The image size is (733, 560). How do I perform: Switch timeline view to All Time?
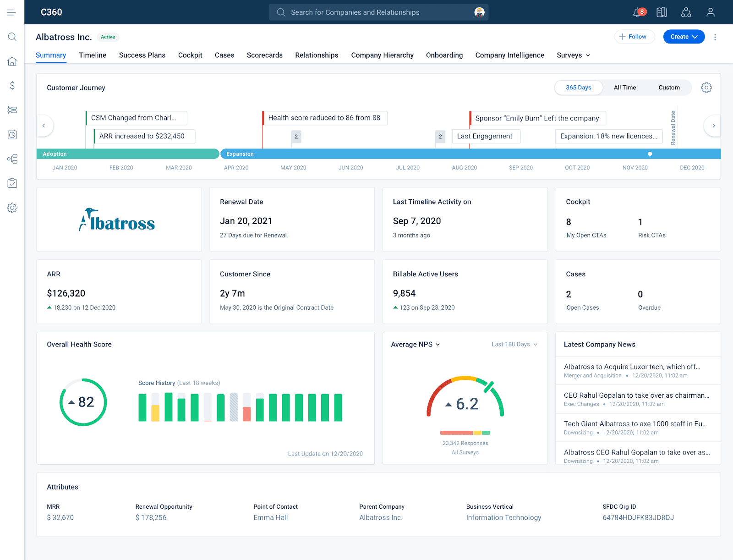tap(624, 87)
